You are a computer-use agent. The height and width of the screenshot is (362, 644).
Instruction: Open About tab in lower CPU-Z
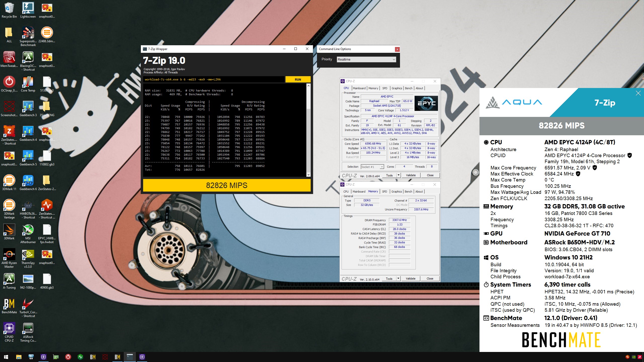tap(419, 192)
